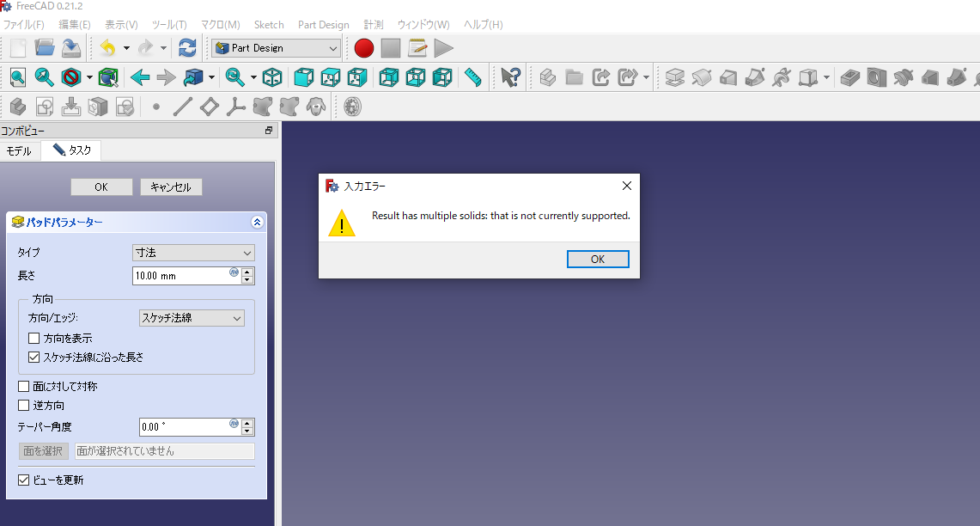Click the New document icon
Viewport: 980px width, 526px height.
pyautogui.click(x=17, y=48)
